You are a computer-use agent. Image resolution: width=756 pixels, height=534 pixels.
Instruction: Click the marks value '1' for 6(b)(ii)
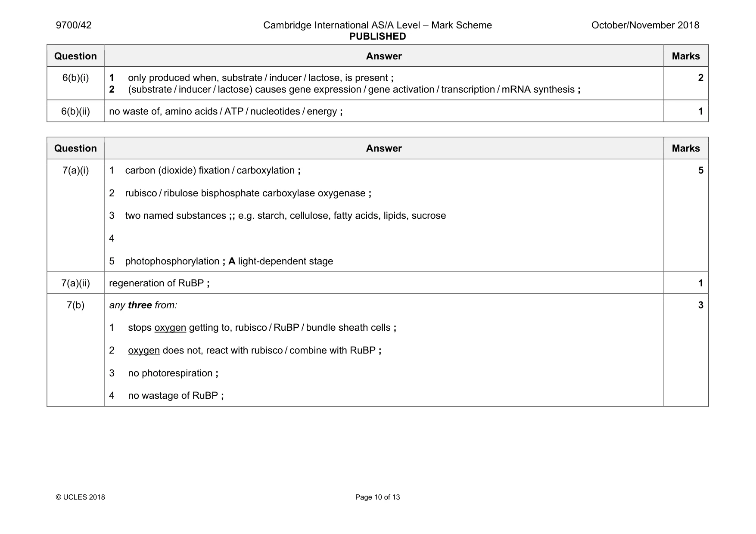pyautogui.click(x=700, y=112)
